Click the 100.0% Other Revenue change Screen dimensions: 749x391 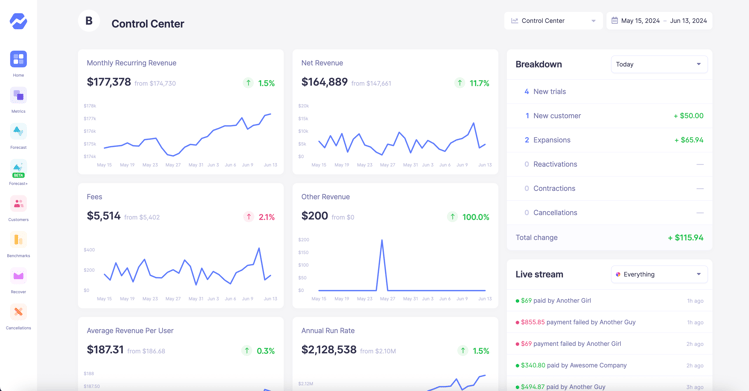pyautogui.click(x=476, y=217)
